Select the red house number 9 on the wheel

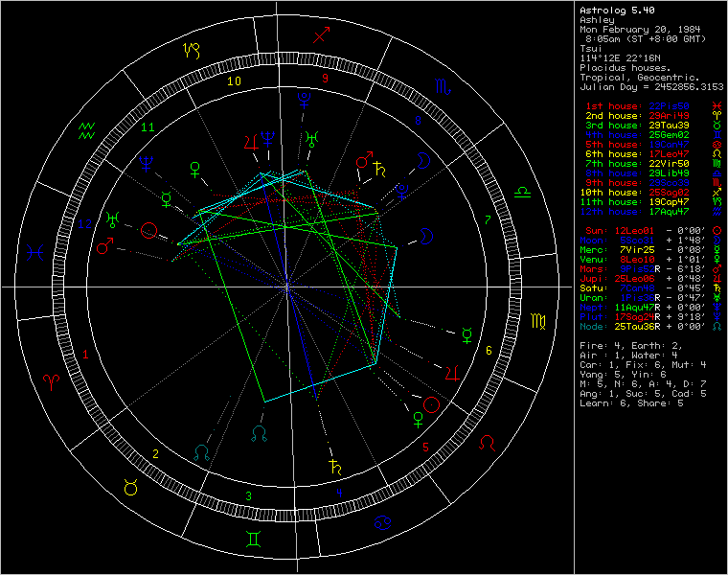pos(325,78)
